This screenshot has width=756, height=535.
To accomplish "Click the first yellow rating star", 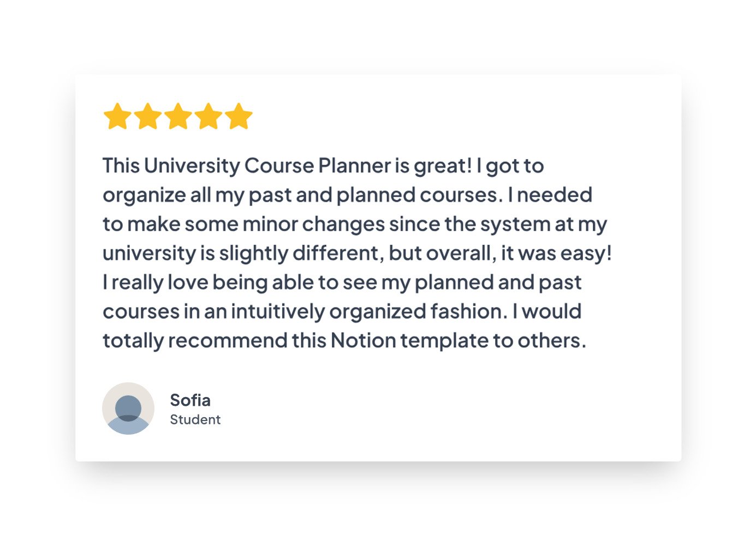I will [x=117, y=116].
